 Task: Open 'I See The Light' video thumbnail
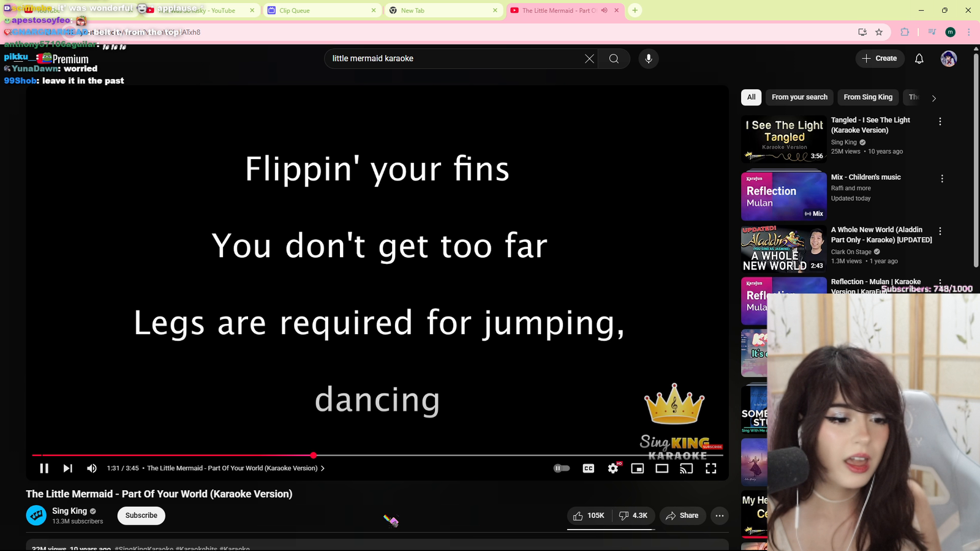click(784, 139)
